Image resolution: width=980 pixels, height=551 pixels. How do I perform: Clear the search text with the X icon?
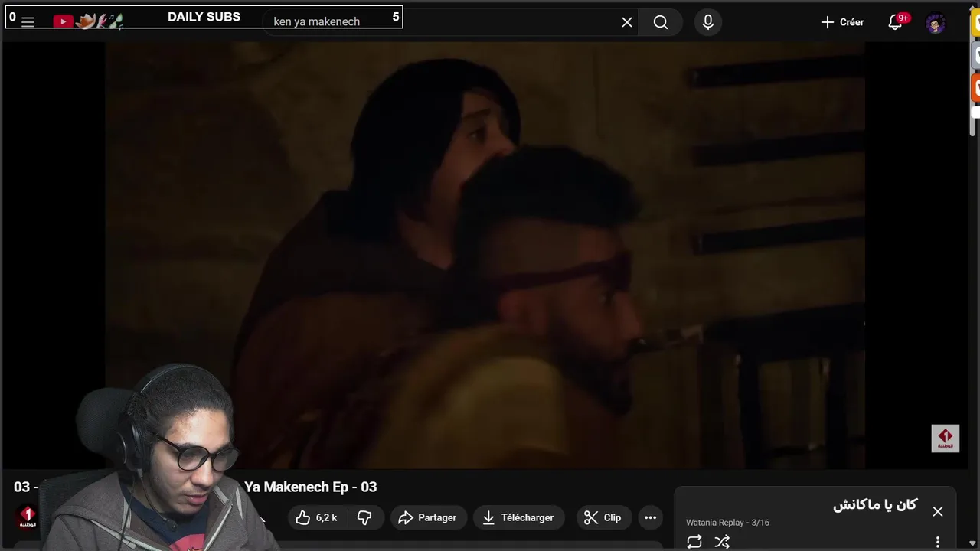[x=627, y=22]
